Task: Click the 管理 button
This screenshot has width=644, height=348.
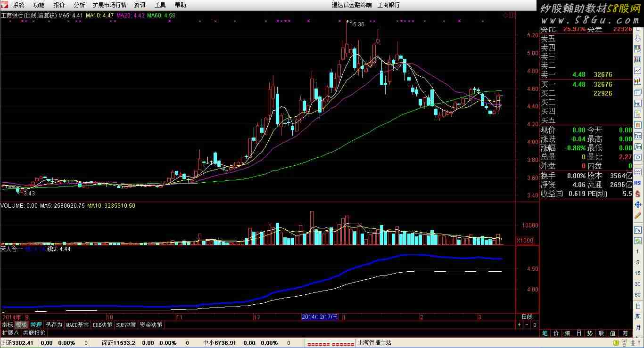Action: pyautogui.click(x=36, y=325)
